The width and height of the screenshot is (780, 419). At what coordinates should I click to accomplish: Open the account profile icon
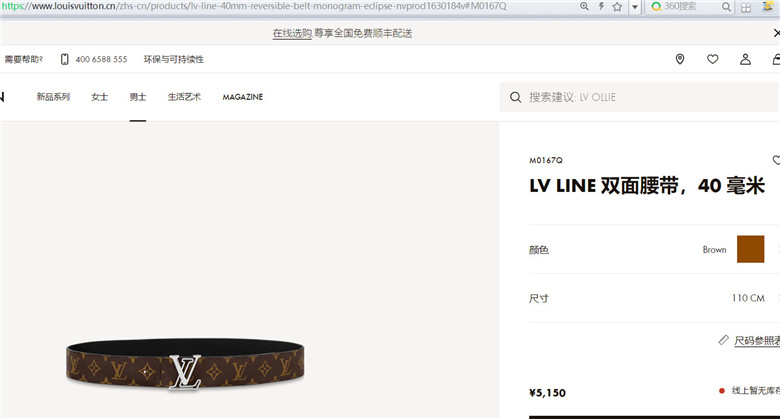pos(745,59)
